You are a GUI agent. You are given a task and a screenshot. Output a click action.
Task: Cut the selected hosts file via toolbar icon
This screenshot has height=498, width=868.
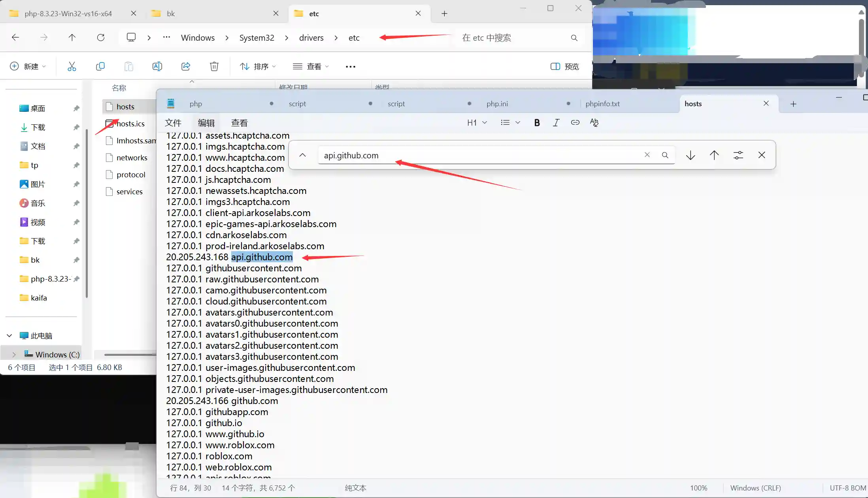point(72,66)
